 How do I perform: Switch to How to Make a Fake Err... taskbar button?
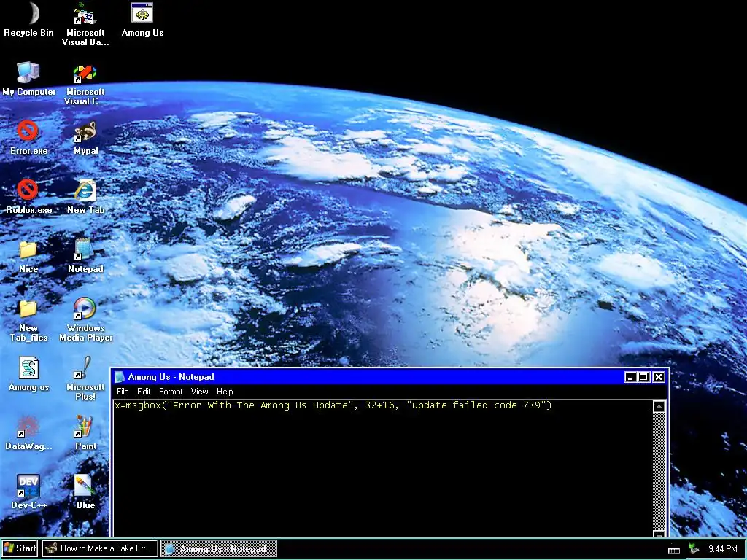pyautogui.click(x=100, y=548)
